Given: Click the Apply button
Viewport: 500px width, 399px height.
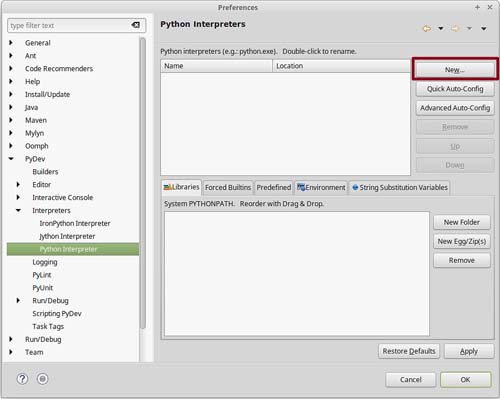Looking at the screenshot, I should 469,351.
